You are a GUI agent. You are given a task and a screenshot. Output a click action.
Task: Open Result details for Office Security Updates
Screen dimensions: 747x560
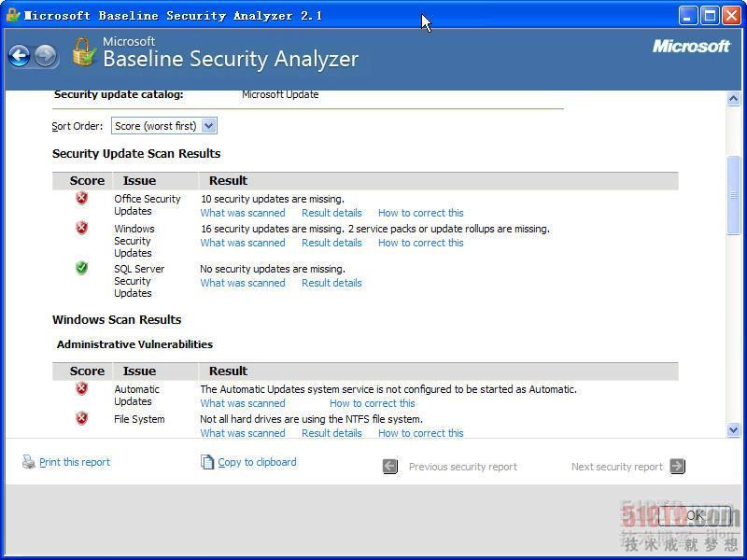pos(331,213)
